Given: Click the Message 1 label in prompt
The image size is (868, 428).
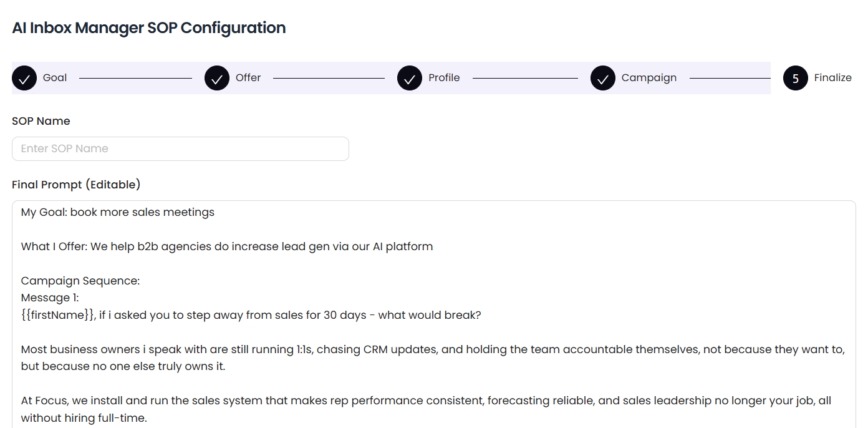Looking at the screenshot, I should [x=49, y=298].
